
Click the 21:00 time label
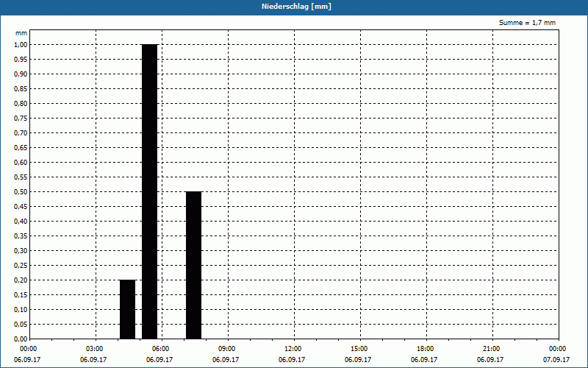491,349
